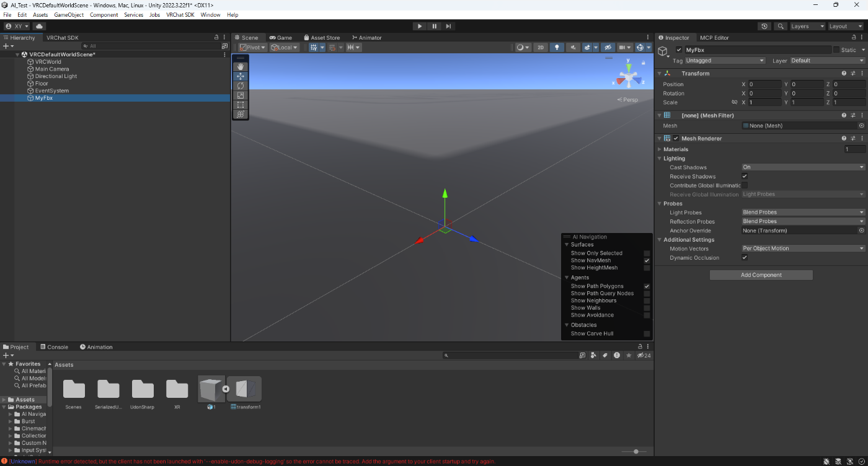Uncheck Show NavMesh

[x=647, y=260]
